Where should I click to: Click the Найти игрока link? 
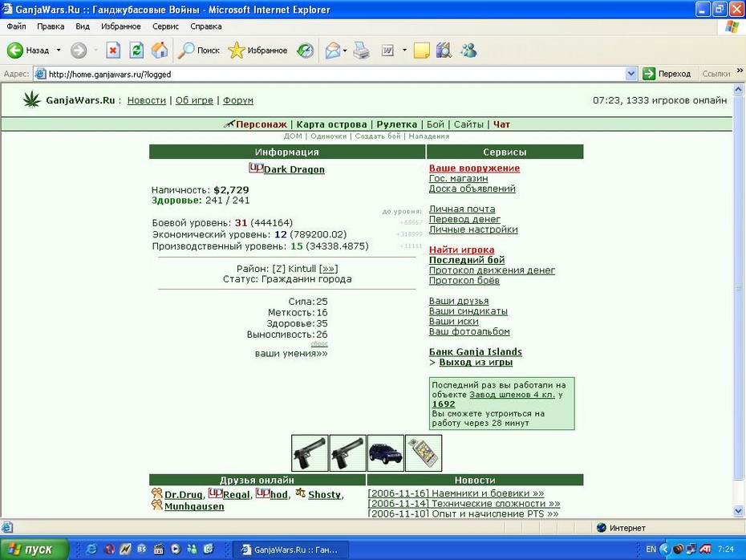tap(461, 250)
